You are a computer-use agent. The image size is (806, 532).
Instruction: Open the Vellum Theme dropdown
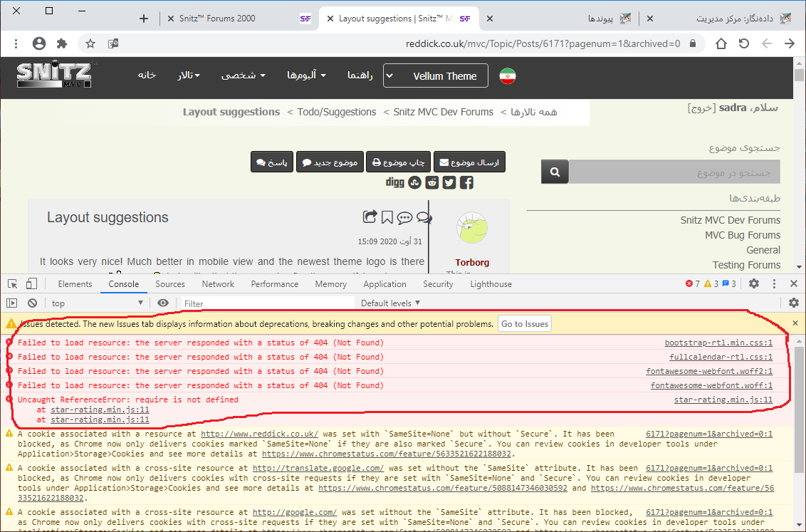pyautogui.click(x=436, y=75)
